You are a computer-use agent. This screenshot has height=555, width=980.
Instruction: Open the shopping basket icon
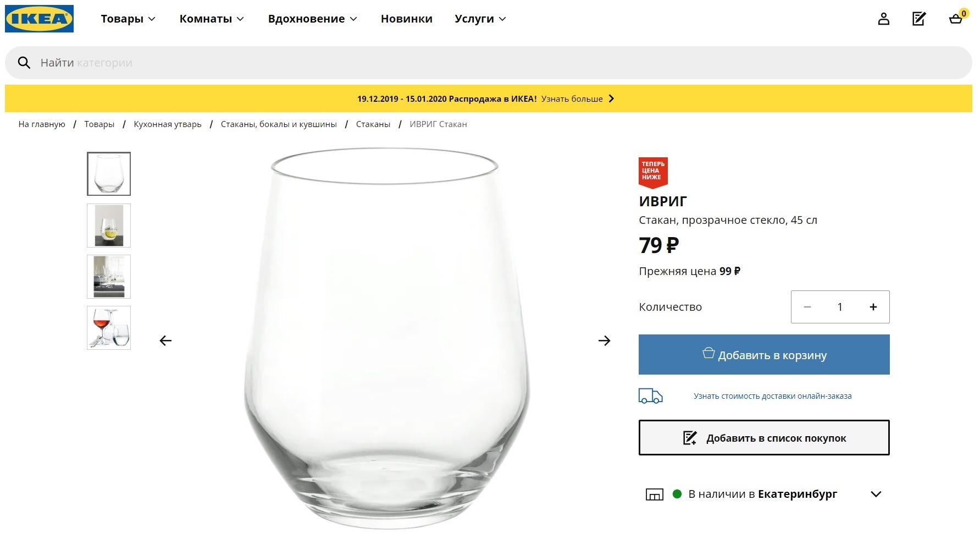click(x=956, y=19)
